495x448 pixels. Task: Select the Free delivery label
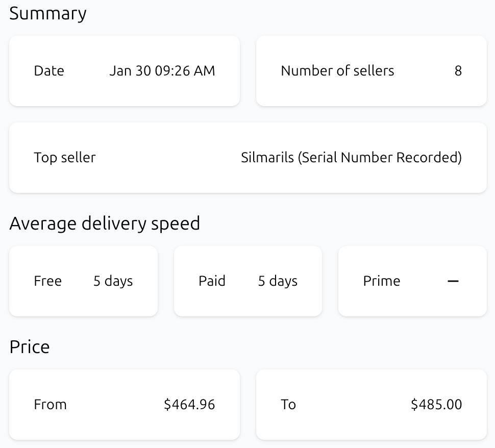48,281
